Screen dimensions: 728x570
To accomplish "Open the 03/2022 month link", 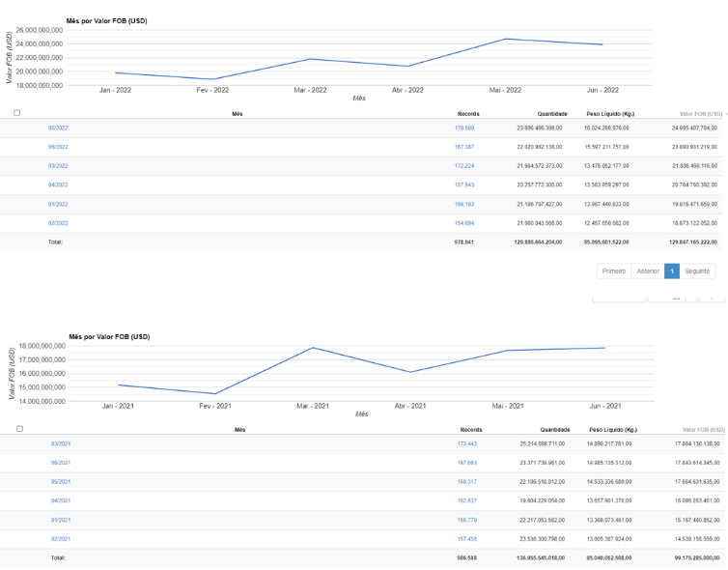I will tap(58, 166).
